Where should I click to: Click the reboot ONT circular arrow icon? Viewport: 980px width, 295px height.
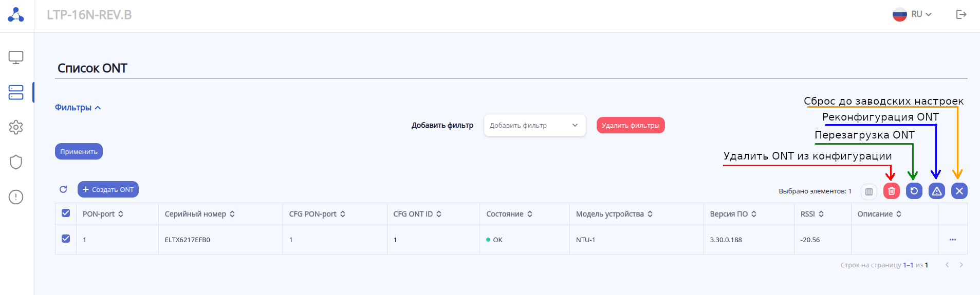tap(914, 191)
